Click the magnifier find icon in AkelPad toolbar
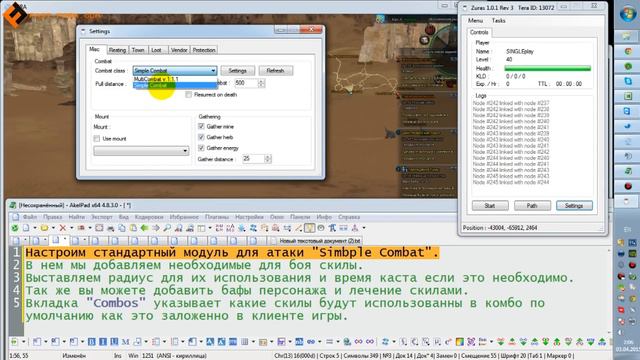 167,228
